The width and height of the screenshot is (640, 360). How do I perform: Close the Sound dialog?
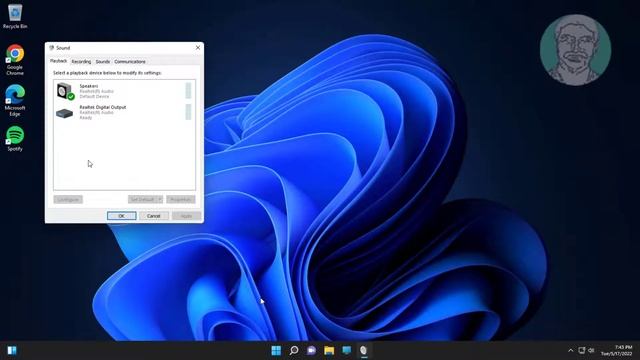198,48
